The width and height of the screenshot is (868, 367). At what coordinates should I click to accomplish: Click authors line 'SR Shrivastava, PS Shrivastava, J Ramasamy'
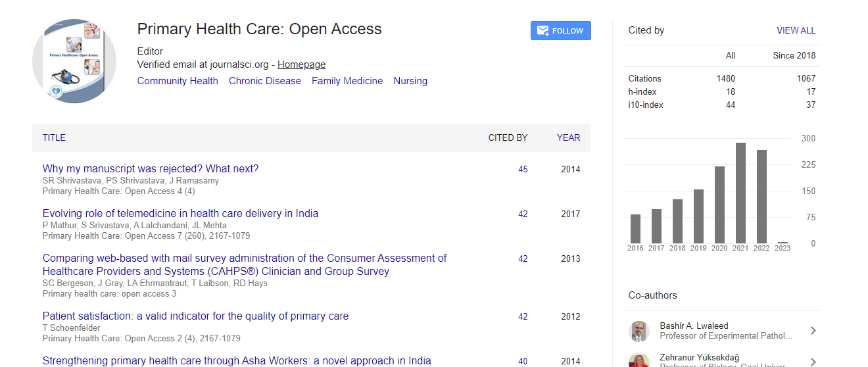pos(131,180)
